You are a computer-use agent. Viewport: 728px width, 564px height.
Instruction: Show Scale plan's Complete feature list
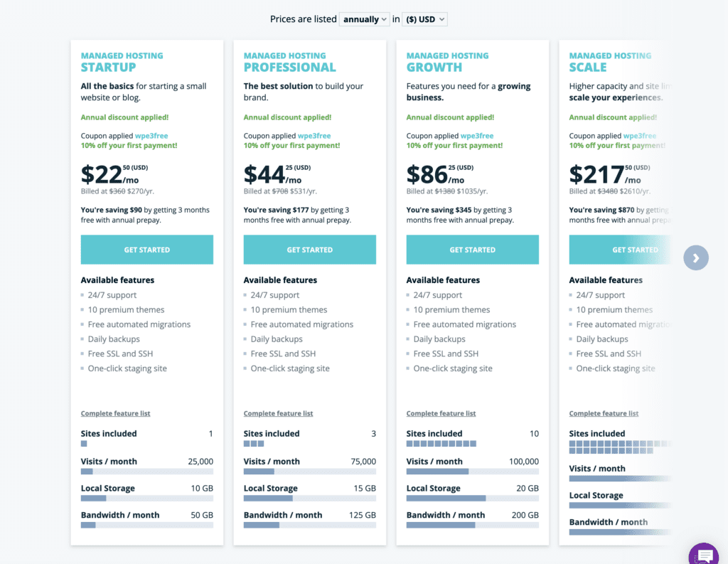tap(604, 413)
